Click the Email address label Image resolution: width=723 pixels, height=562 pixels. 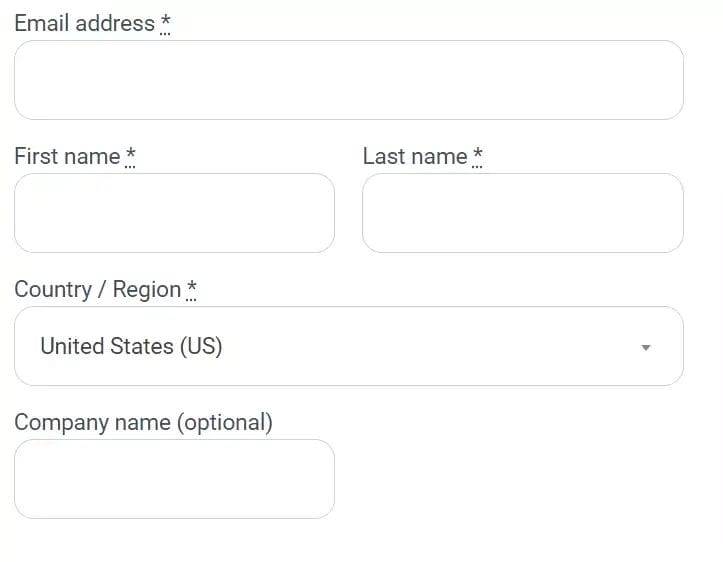pyautogui.click(x=84, y=23)
